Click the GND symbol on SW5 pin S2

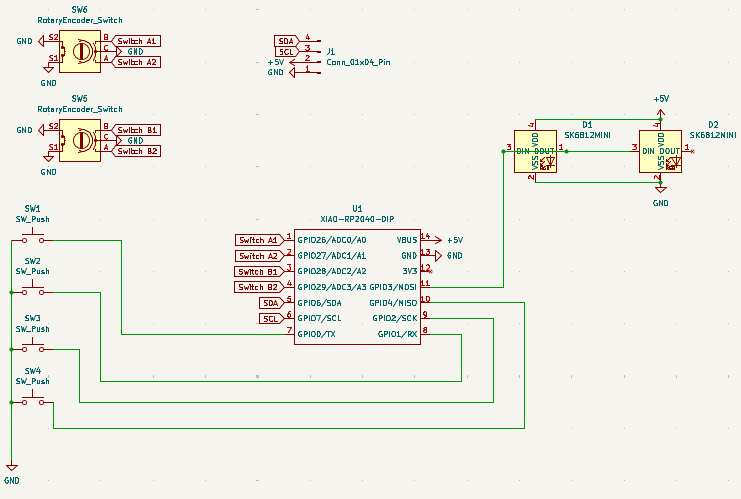click(x=41, y=130)
